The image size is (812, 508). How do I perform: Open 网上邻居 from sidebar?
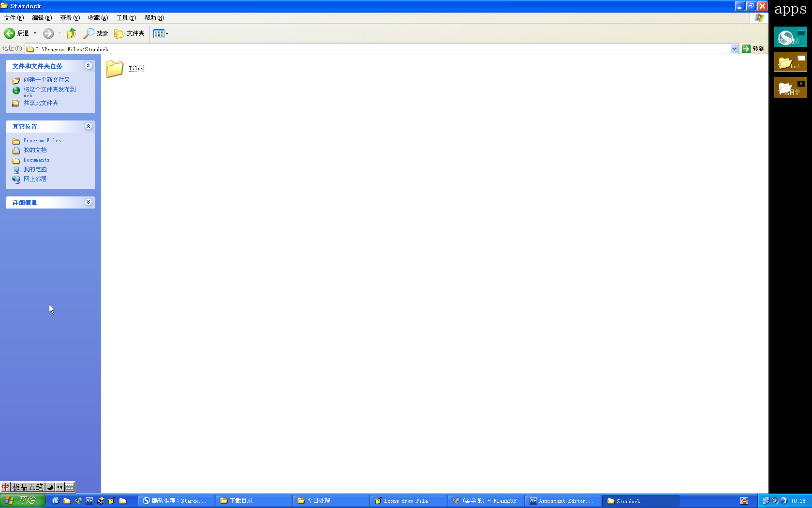(x=35, y=179)
